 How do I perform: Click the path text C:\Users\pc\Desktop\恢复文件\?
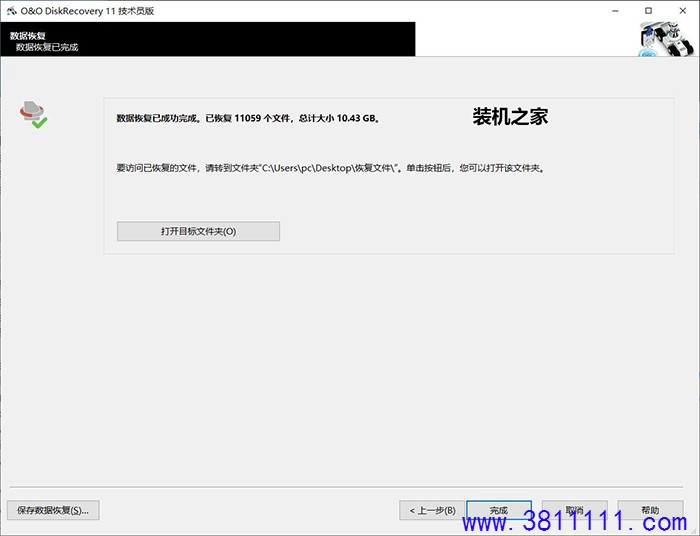click(x=328, y=168)
